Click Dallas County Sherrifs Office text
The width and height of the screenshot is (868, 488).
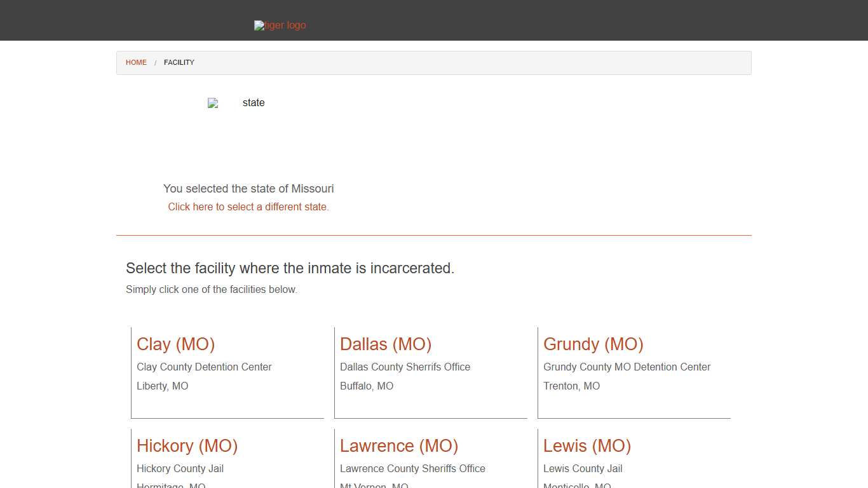[x=405, y=367]
